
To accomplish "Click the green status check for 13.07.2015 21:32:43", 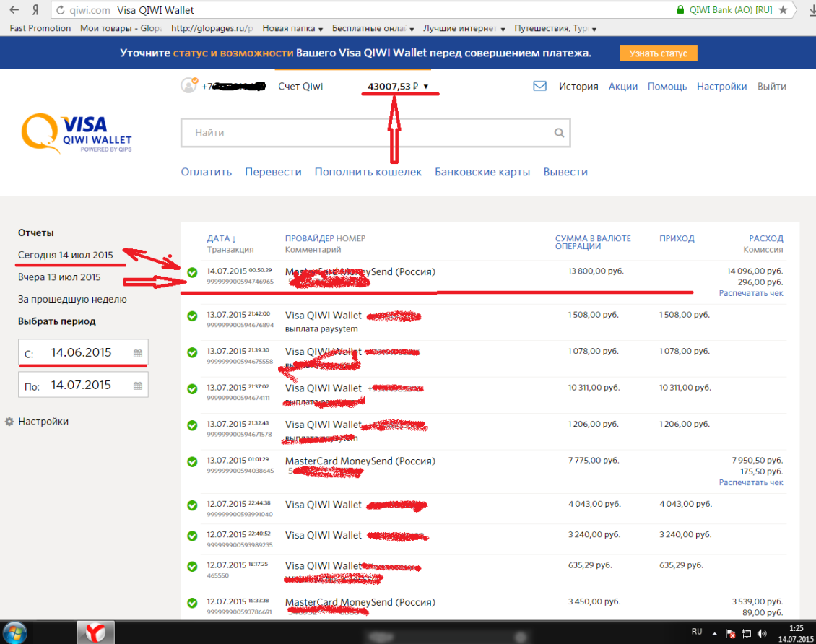I will pos(192,425).
